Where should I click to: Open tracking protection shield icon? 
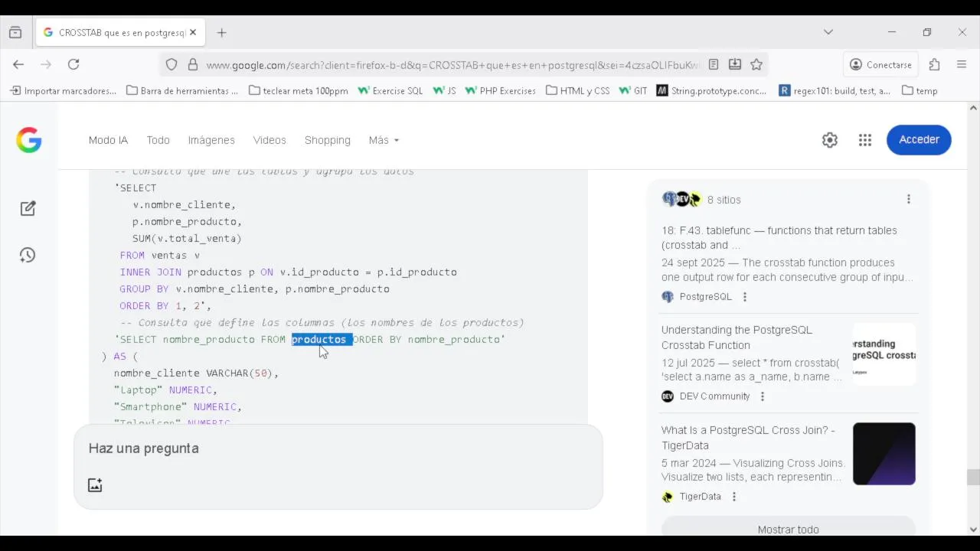coord(171,65)
